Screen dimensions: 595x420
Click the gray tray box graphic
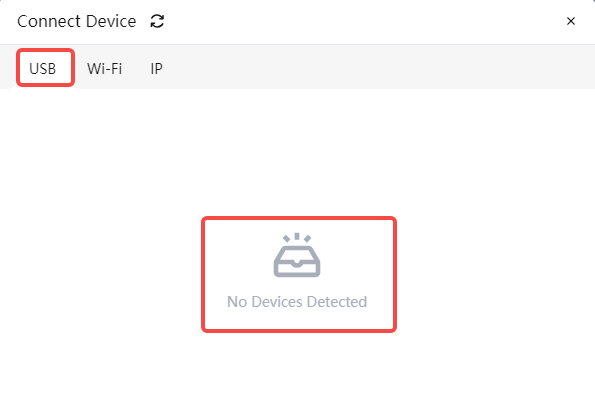coord(297,261)
